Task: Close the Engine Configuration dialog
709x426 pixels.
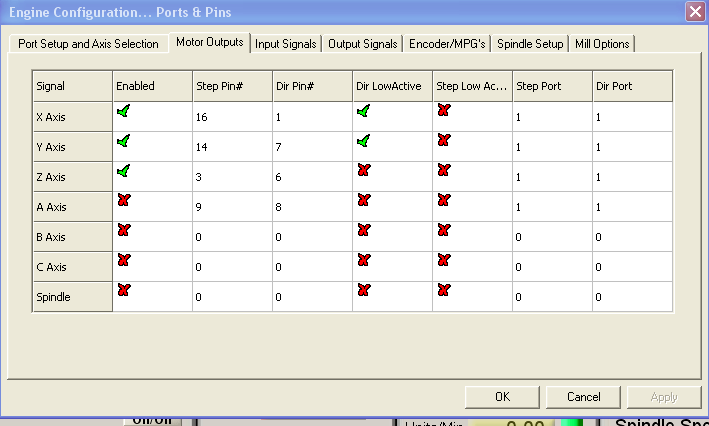Action: click(x=694, y=11)
